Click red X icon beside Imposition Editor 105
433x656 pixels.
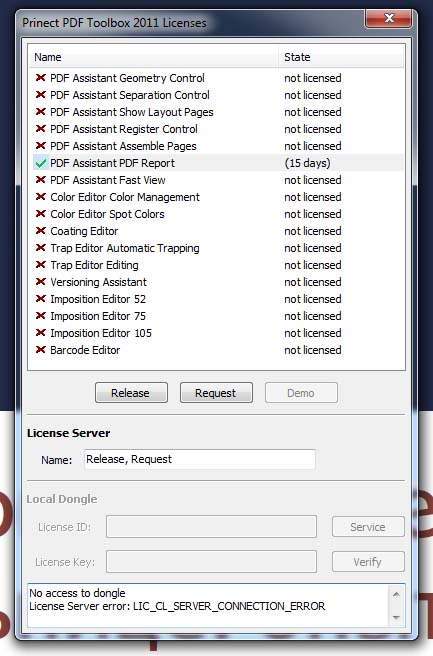(x=41, y=333)
